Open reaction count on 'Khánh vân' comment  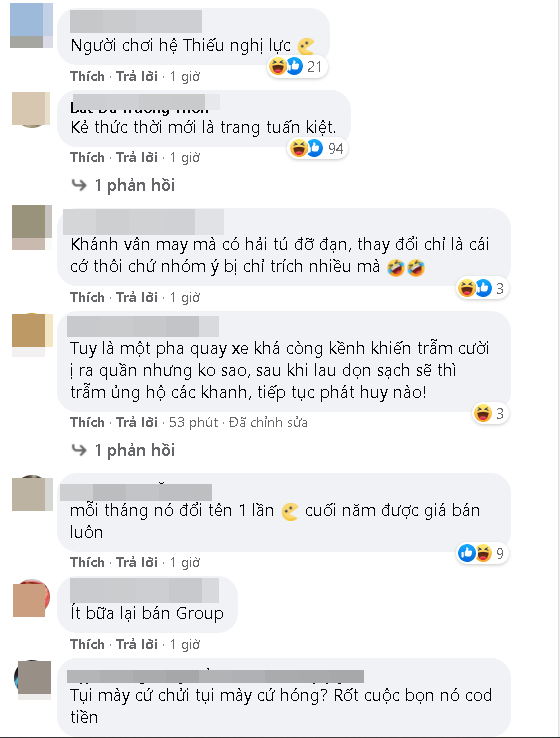click(482, 288)
